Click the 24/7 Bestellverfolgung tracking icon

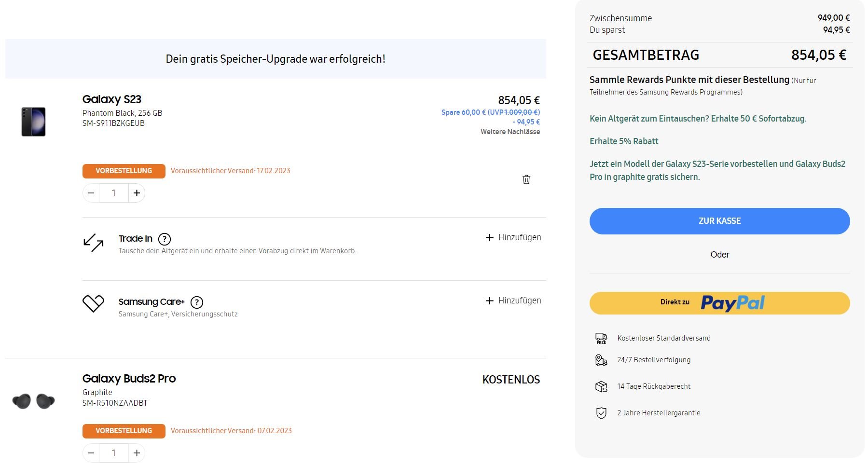[x=601, y=360]
